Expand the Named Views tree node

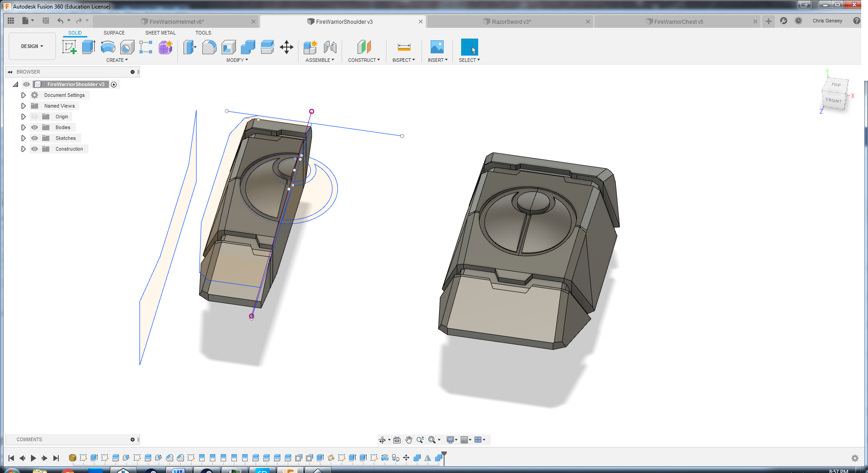[23, 106]
